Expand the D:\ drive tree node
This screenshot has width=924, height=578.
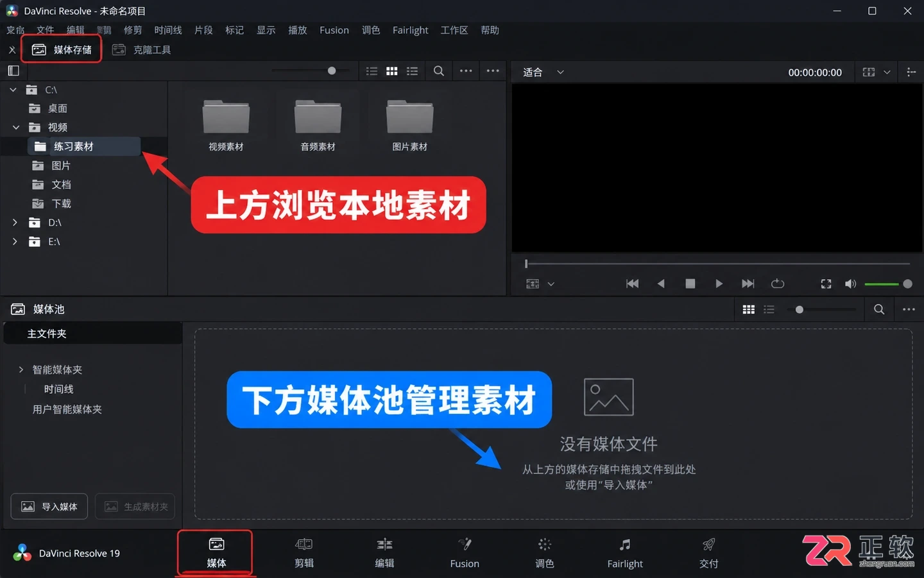click(x=15, y=223)
